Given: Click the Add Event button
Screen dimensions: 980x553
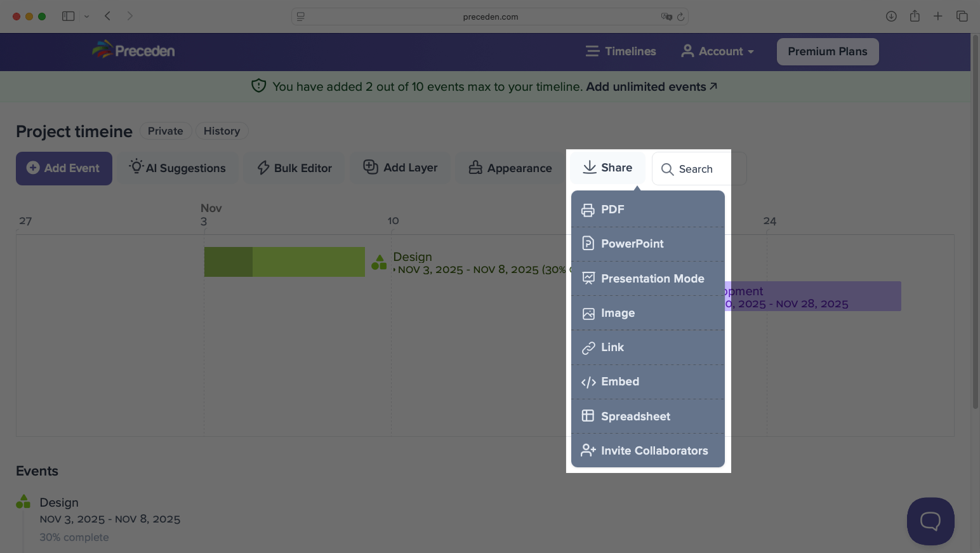Looking at the screenshot, I should [x=63, y=168].
